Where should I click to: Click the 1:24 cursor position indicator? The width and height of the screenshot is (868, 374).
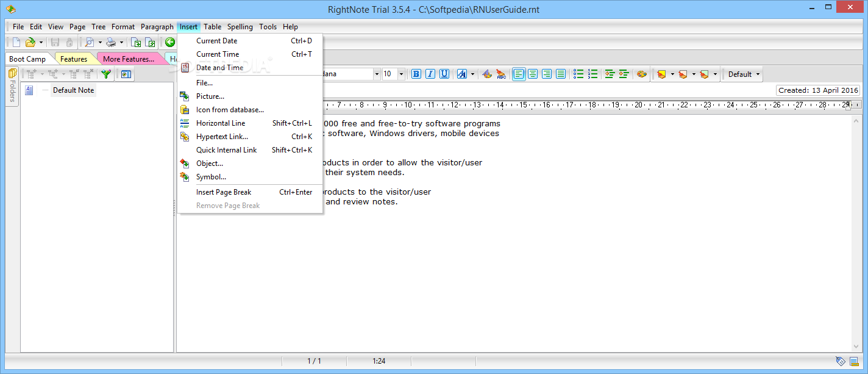pos(379,361)
